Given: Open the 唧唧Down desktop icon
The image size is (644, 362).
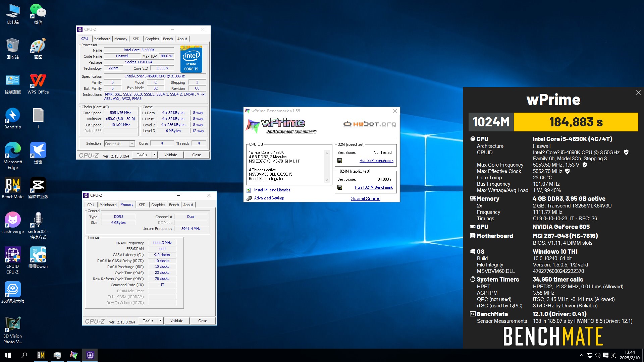Looking at the screenshot, I should [38, 258].
